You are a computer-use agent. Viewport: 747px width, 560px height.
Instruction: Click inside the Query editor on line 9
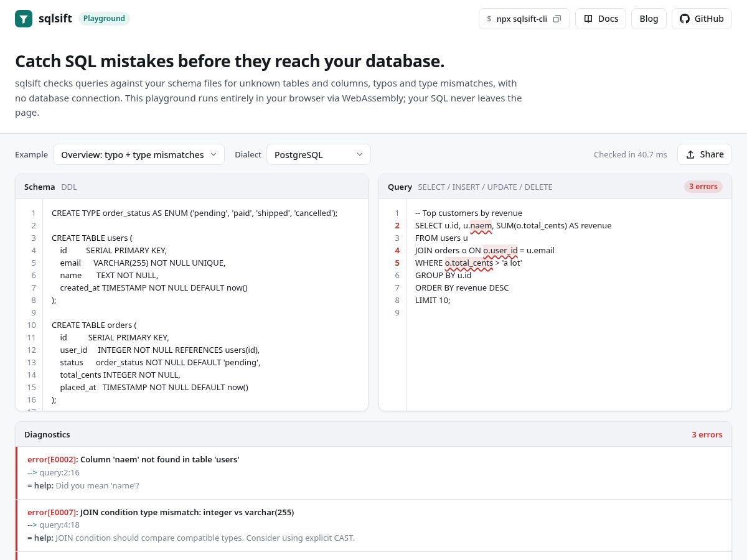(568, 312)
